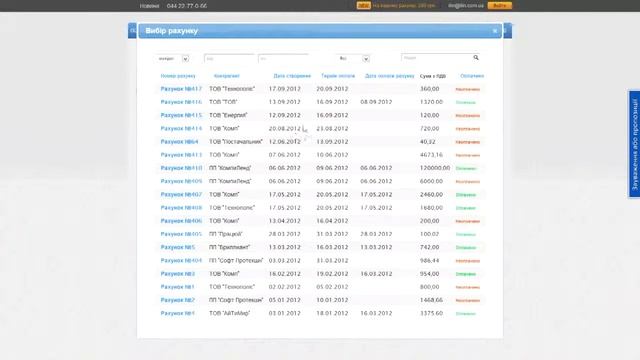Viewport: 640px width, 360px height.
Task: Click status label in Рахунок №410 row
Action: pos(466,169)
